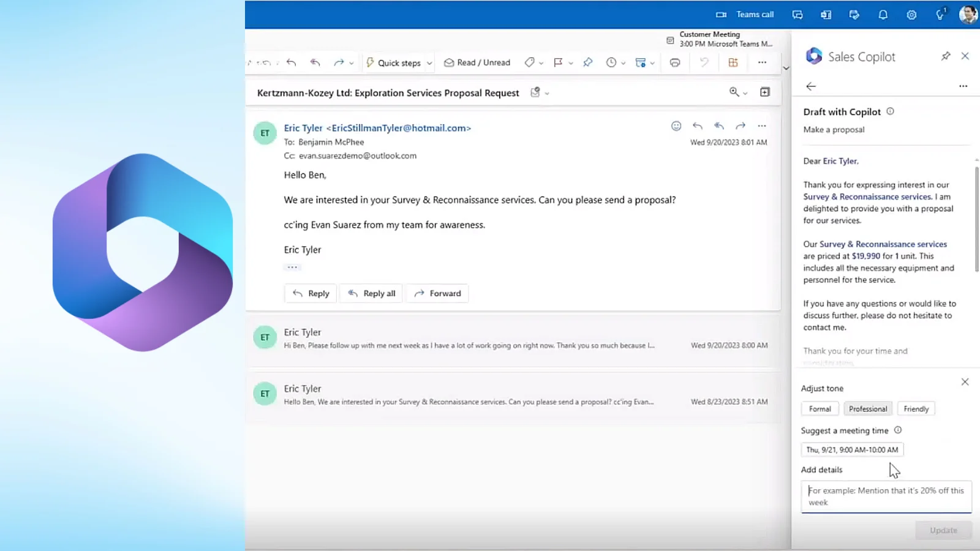
Task: Select the Professional tone
Action: click(868, 409)
